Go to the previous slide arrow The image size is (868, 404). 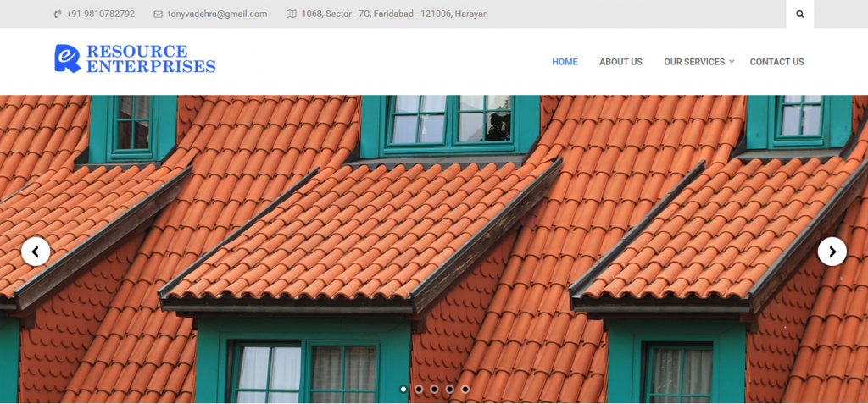click(x=36, y=252)
